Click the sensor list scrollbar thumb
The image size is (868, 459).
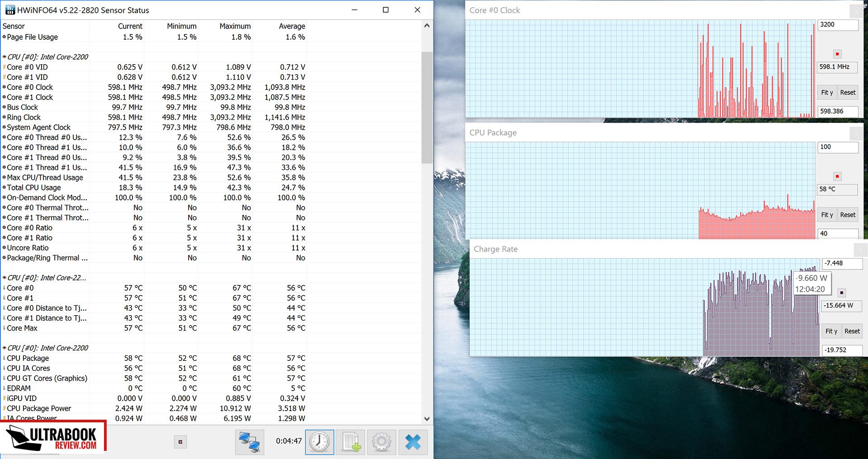[x=427, y=107]
